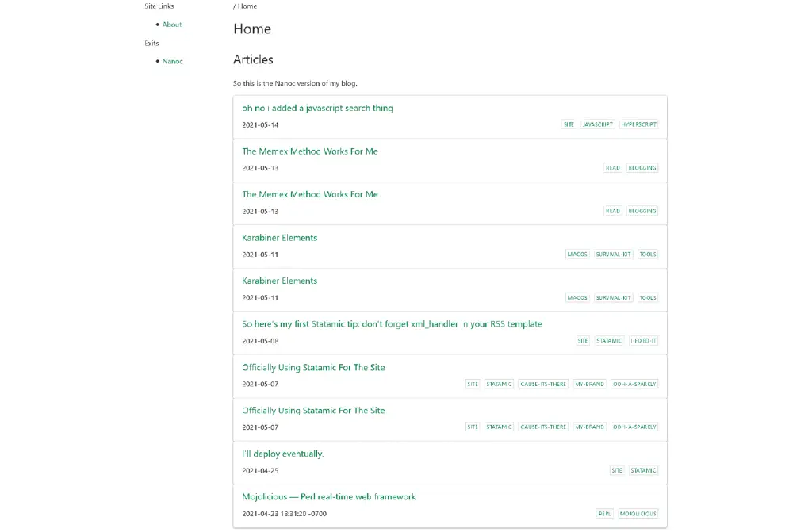Read the Statamic xml_handler tip article
This screenshot has width=812, height=532.
point(392,324)
